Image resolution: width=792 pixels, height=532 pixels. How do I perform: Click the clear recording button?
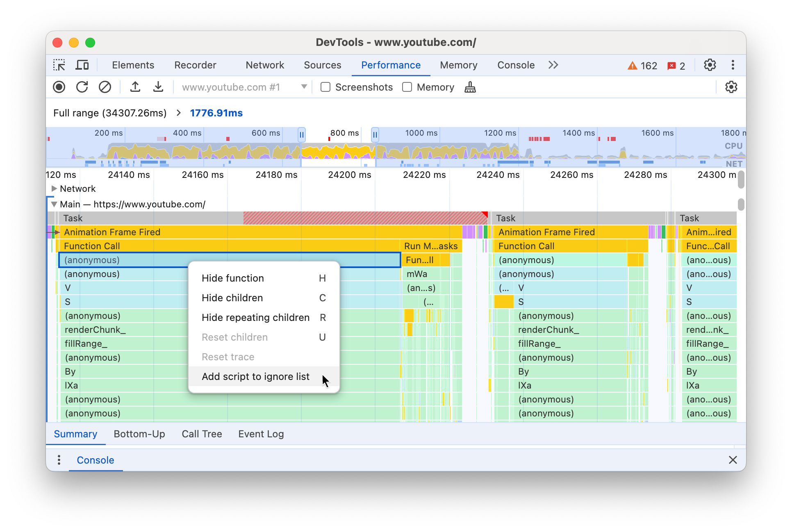(104, 87)
